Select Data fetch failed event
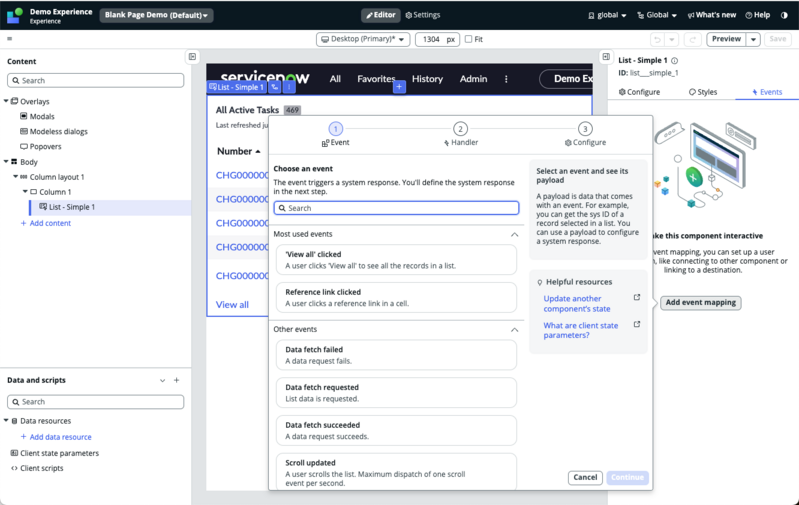Image resolution: width=799 pixels, height=505 pixels. (396, 355)
